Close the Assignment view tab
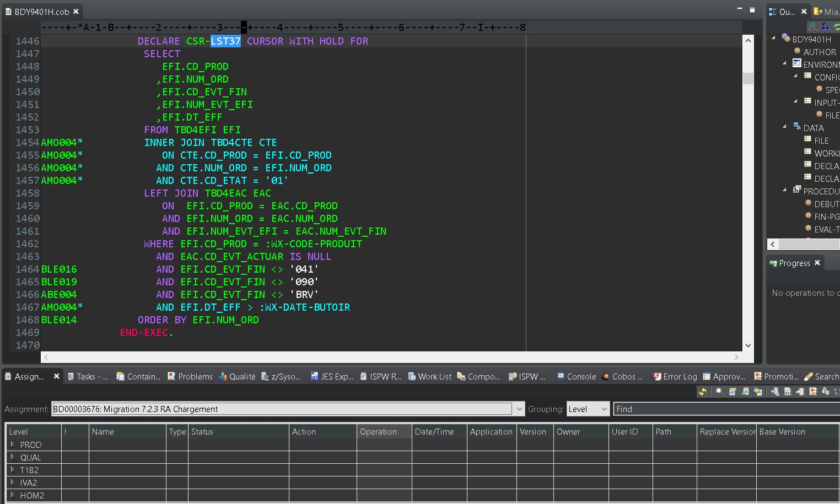This screenshot has width=840, height=504. [56, 376]
